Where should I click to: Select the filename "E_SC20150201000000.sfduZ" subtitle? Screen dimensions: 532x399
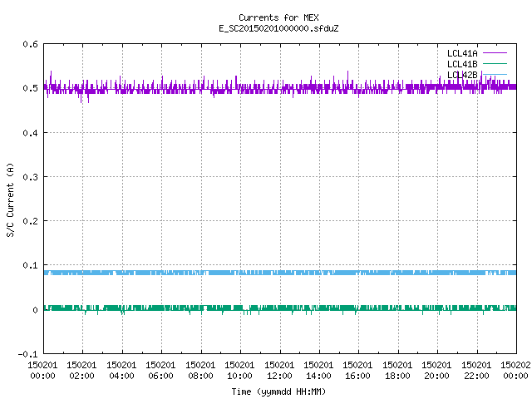pyautogui.click(x=278, y=28)
